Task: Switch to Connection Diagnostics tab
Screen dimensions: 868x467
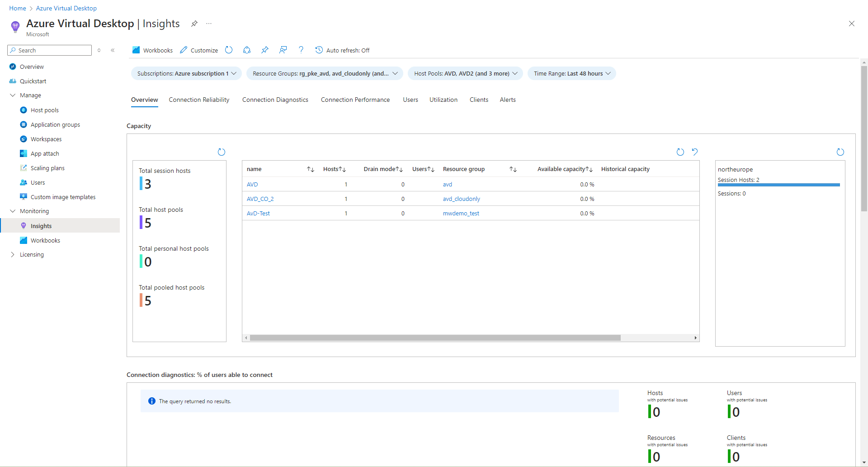Action: point(275,100)
